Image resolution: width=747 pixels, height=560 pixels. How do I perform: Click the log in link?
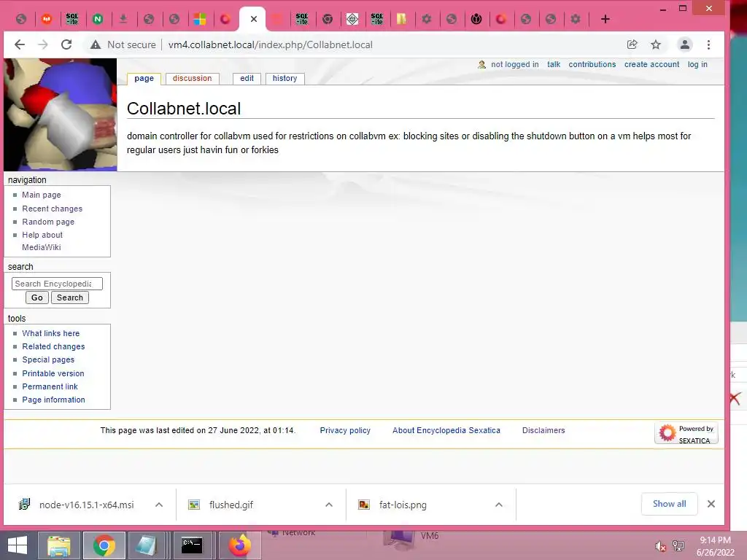[x=697, y=64]
